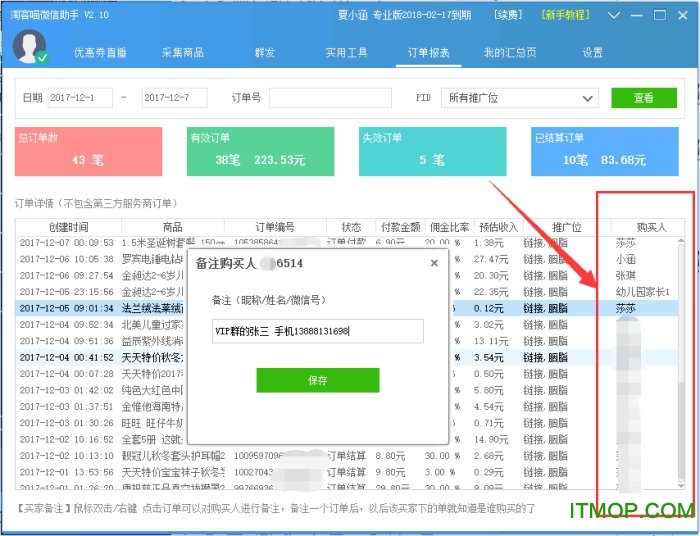
Task: Open the title bar dropdown chevron menu
Action: (614, 15)
